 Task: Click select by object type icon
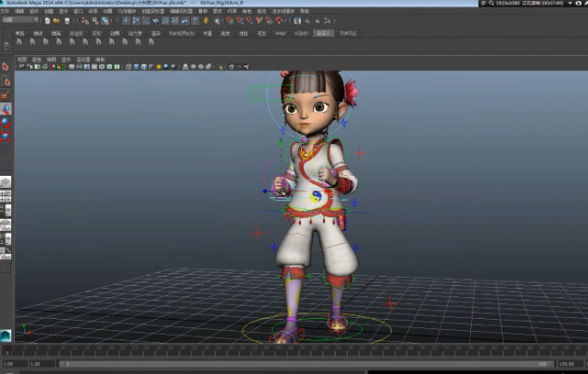coord(94,21)
